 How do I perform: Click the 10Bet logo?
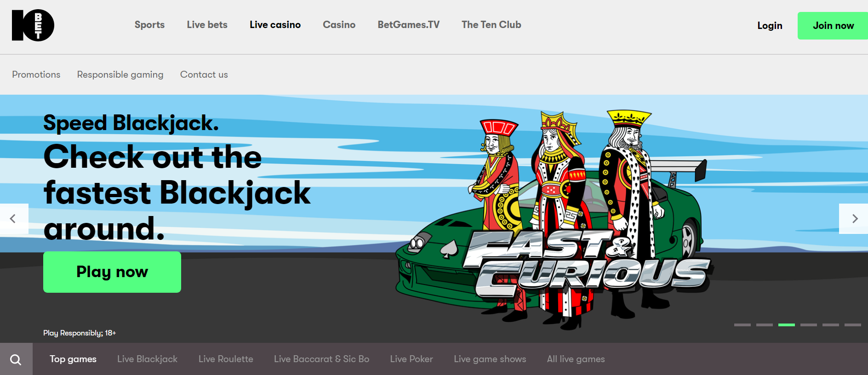tap(33, 25)
